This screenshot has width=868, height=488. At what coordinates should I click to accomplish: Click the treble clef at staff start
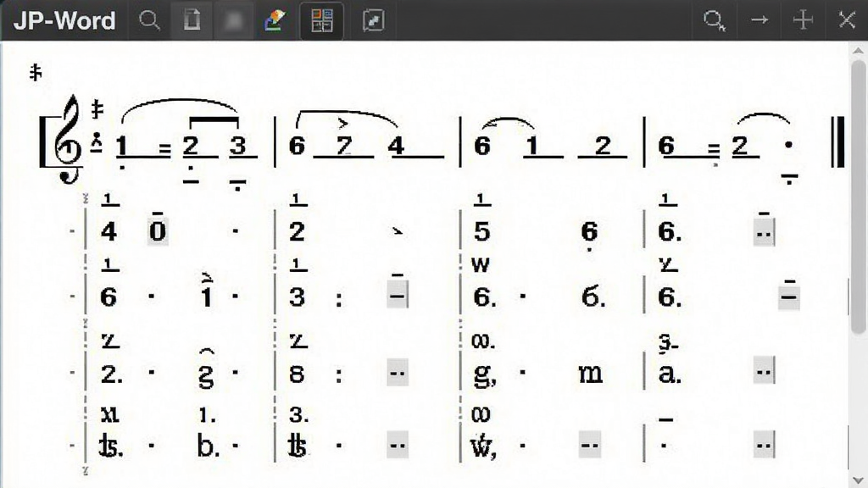[x=68, y=140]
